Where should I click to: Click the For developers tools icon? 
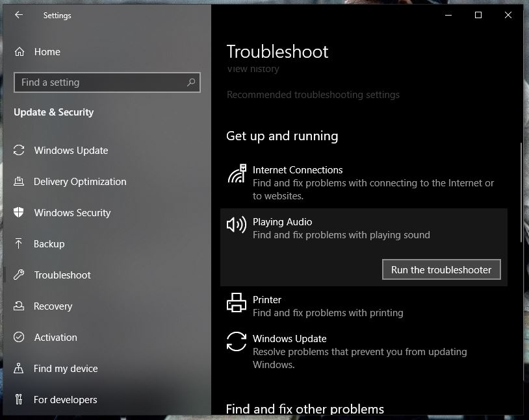tap(19, 399)
